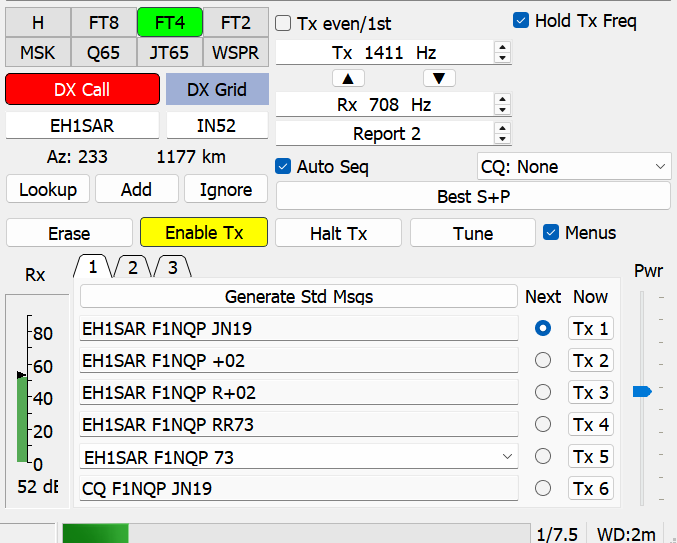Switch to WSPR mode
Image resolution: width=677 pixels, height=543 pixels.
(x=236, y=53)
